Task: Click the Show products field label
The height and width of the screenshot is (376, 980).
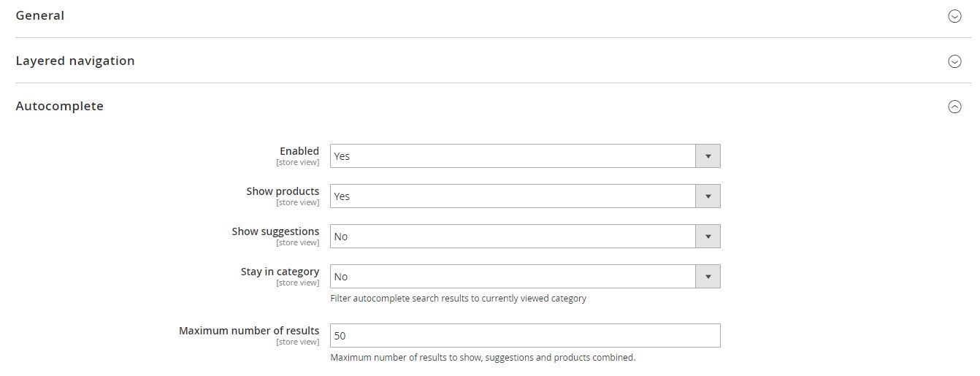Action: point(283,191)
